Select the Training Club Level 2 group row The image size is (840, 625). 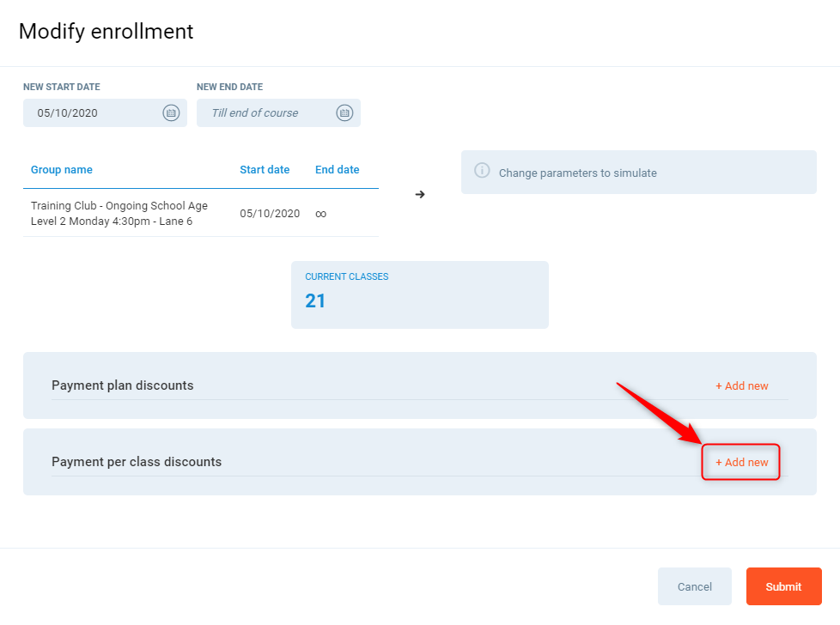(x=119, y=214)
